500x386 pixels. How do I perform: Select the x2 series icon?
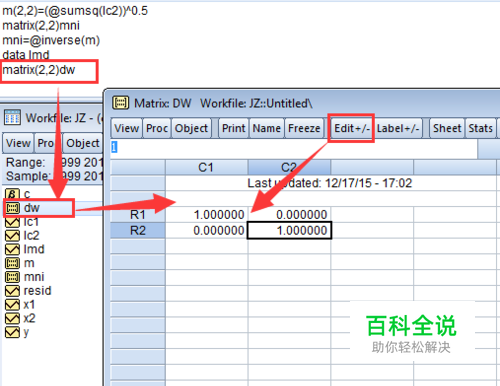pyautogui.click(x=13, y=318)
